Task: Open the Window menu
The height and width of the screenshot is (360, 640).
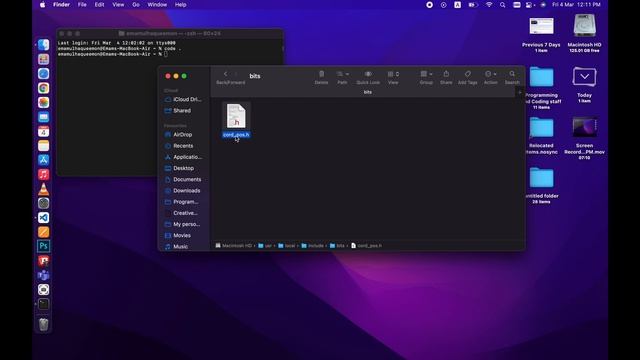Action: pos(157,4)
